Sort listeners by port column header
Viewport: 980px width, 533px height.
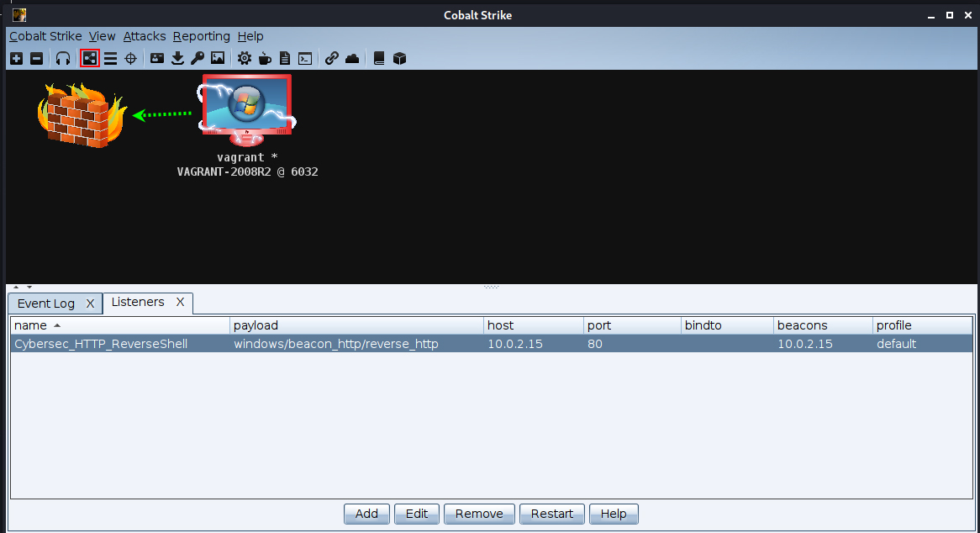(631, 325)
